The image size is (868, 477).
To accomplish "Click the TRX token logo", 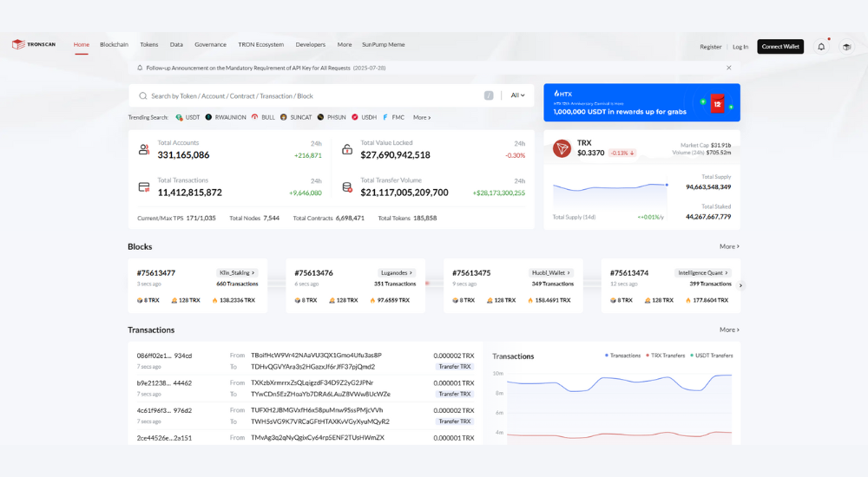I will coord(562,148).
